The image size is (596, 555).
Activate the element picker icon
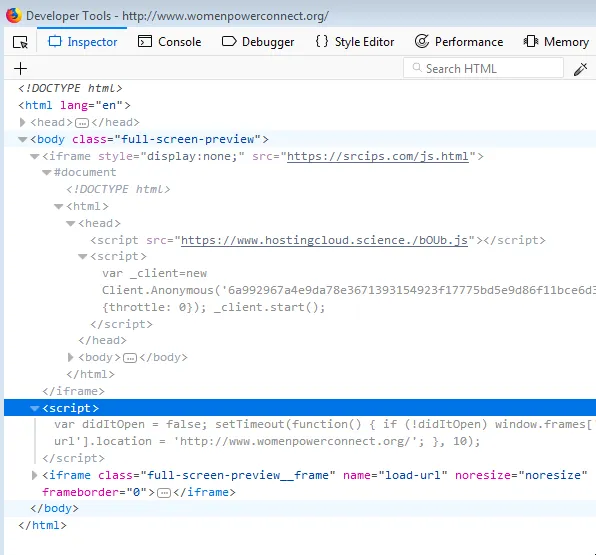point(20,42)
